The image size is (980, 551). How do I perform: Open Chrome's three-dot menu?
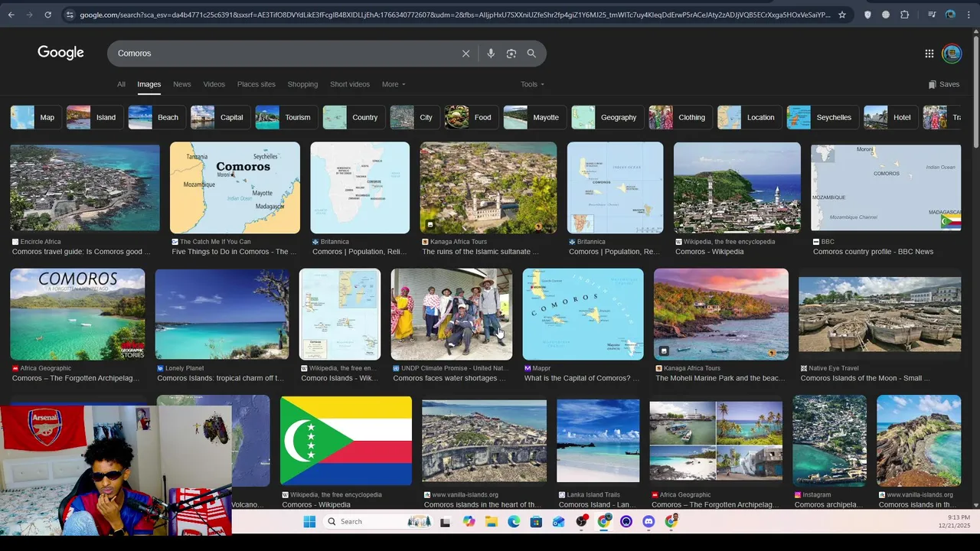(969, 15)
